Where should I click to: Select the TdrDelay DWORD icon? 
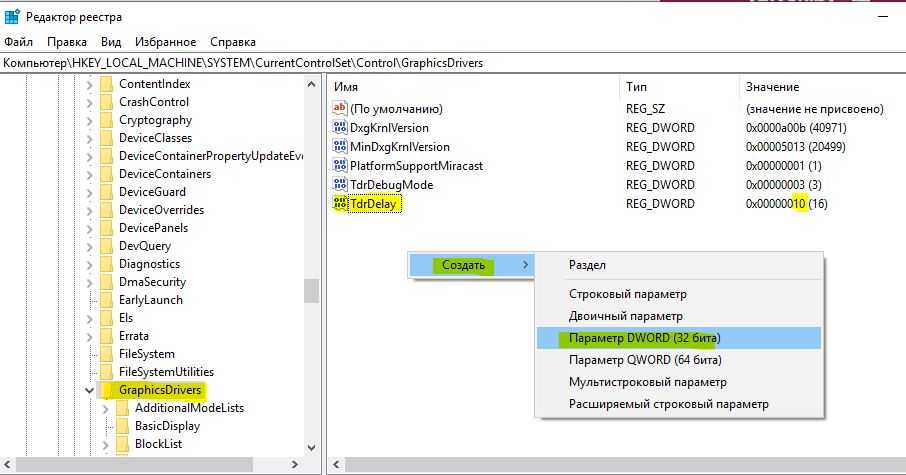pyautogui.click(x=340, y=203)
